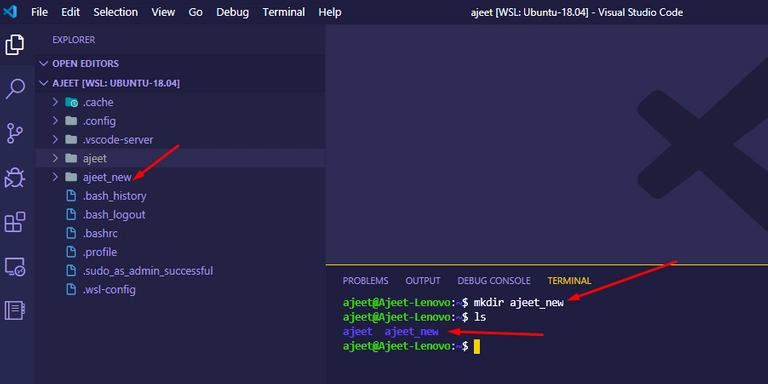Click the 'ls' command in terminal
This screenshot has width=768, height=384.
(480, 317)
